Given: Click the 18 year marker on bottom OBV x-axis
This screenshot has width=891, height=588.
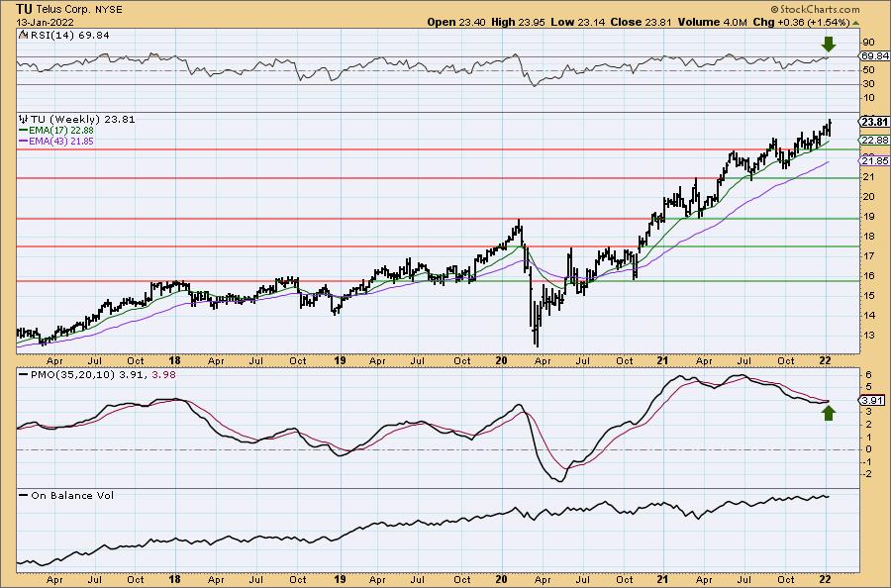Looking at the screenshot, I should 175,579.
